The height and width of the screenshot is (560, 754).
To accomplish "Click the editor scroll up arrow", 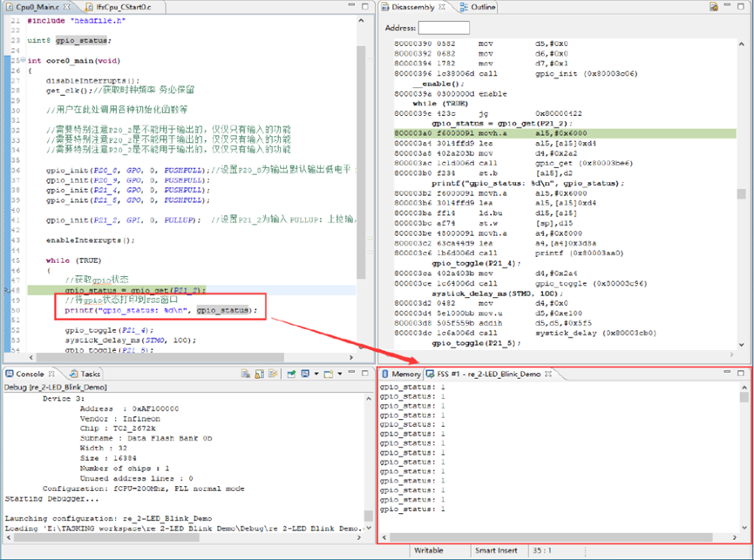I will (361, 21).
